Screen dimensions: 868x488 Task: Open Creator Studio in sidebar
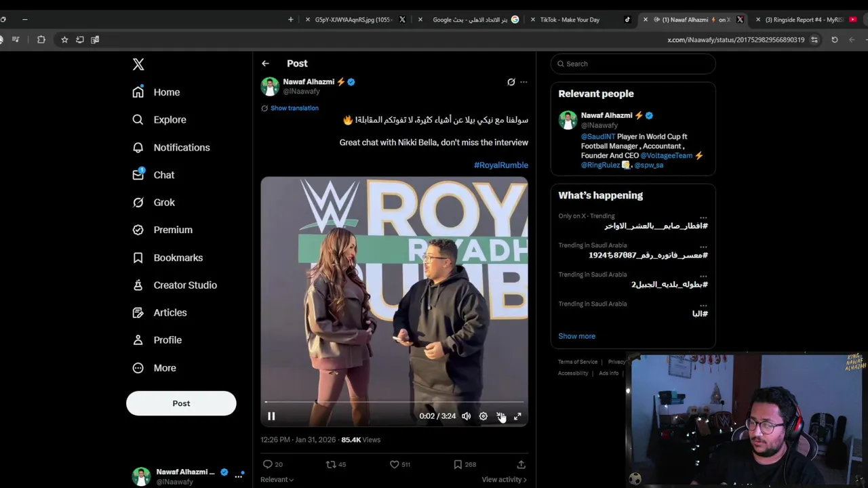(x=175, y=285)
